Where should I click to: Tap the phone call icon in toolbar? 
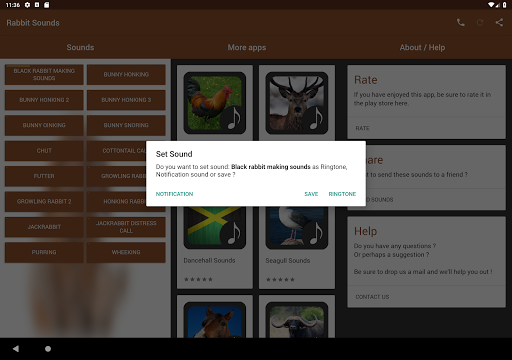pos(461,23)
